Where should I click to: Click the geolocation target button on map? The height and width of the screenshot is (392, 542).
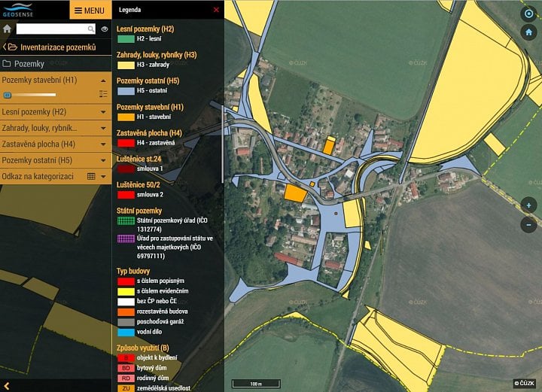pos(528,14)
